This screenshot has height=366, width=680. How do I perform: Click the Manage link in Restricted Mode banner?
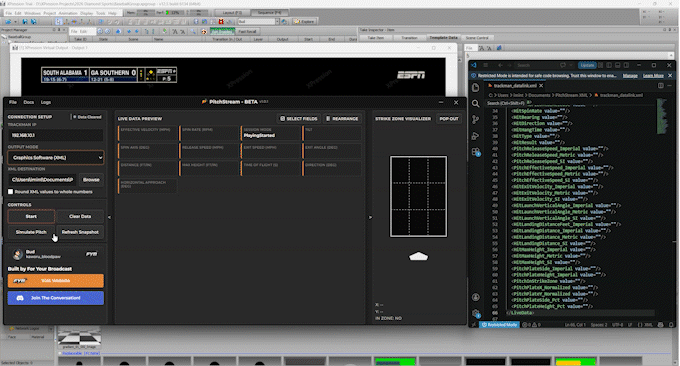tap(630, 75)
